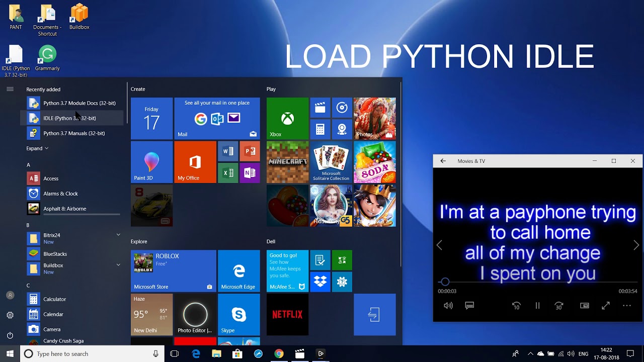The width and height of the screenshot is (644, 362).
Task: Open My Office tile
Action: click(195, 162)
